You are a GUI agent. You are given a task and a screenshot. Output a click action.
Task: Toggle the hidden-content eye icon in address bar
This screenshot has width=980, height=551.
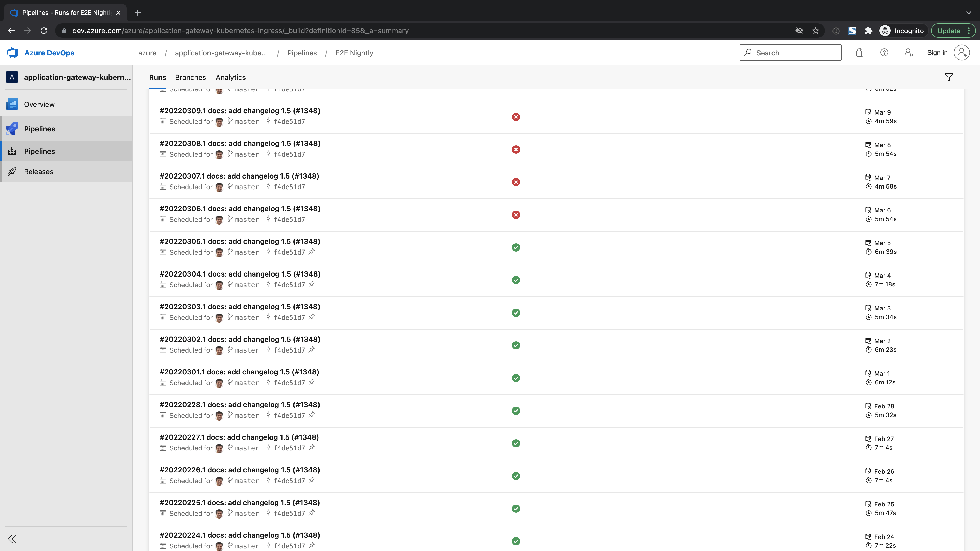point(799,30)
